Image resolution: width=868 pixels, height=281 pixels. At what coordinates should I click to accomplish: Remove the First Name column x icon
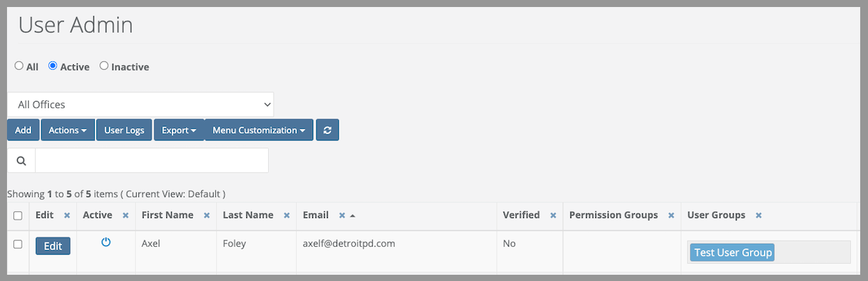point(207,215)
